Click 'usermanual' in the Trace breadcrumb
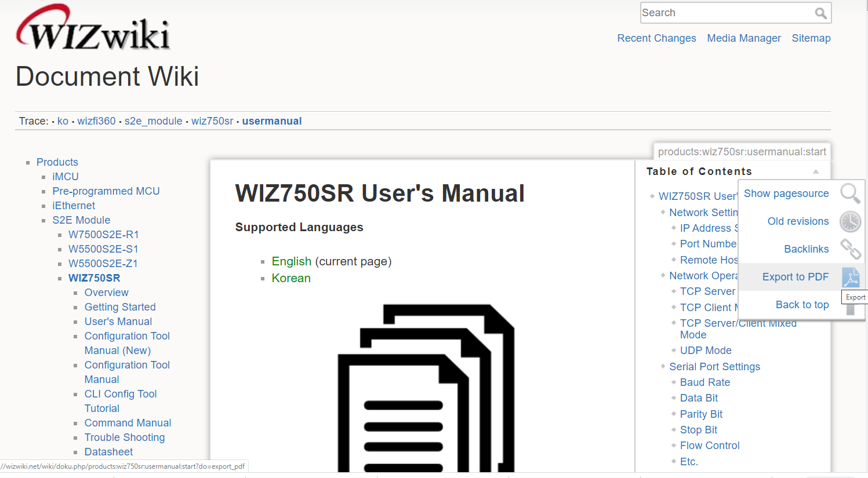This screenshot has height=478, width=868. coord(272,121)
